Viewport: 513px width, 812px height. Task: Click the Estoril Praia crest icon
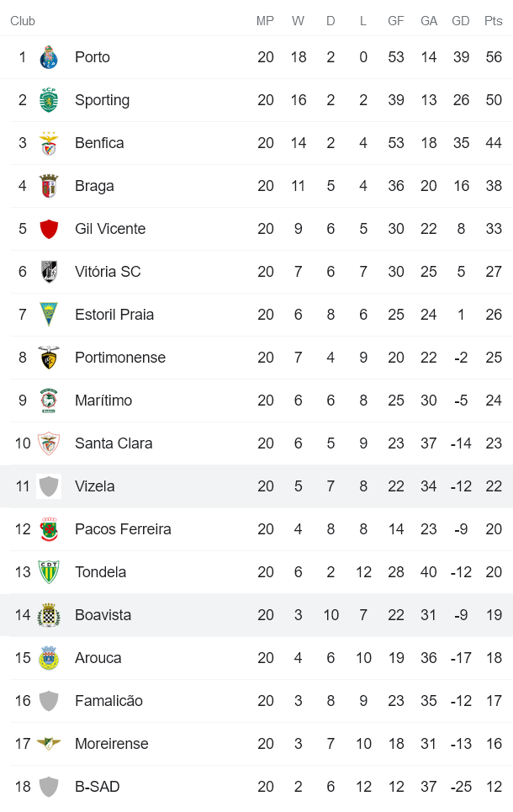[49, 315]
